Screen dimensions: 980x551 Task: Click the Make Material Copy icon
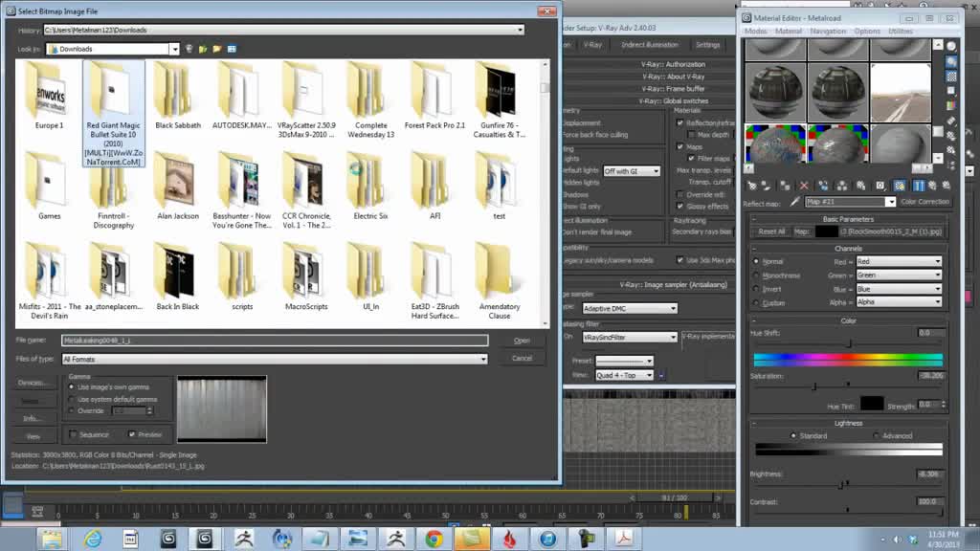(823, 186)
